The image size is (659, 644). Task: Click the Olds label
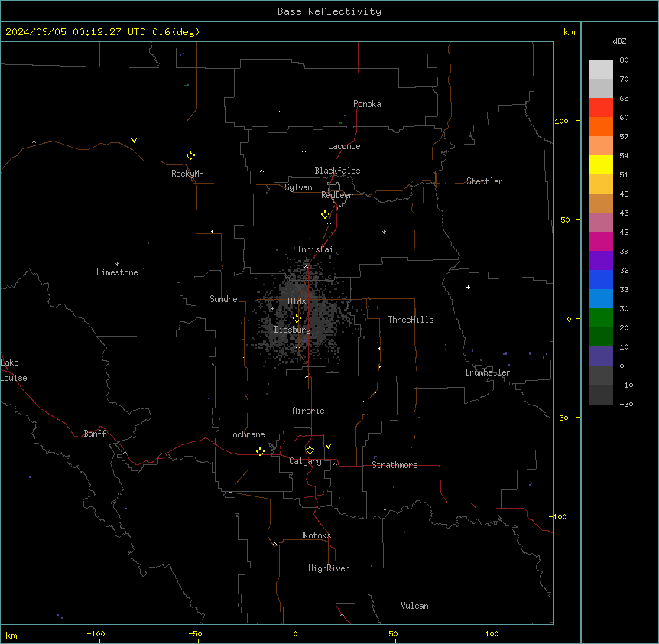[x=297, y=301]
